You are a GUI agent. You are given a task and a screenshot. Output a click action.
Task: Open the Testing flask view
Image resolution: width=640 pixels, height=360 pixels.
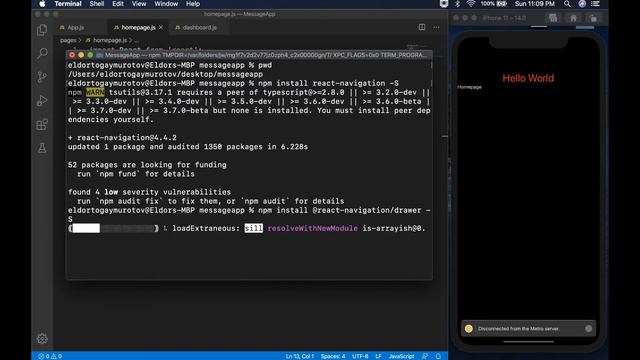(x=42, y=148)
